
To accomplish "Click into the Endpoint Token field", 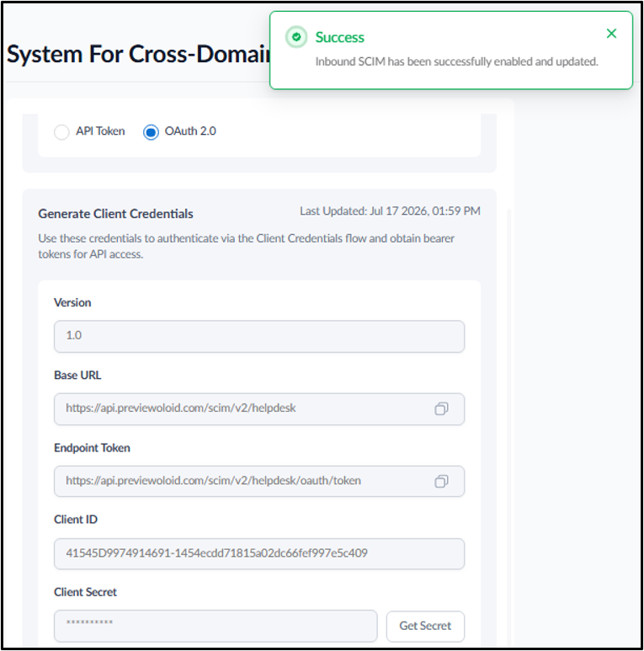I will (259, 481).
